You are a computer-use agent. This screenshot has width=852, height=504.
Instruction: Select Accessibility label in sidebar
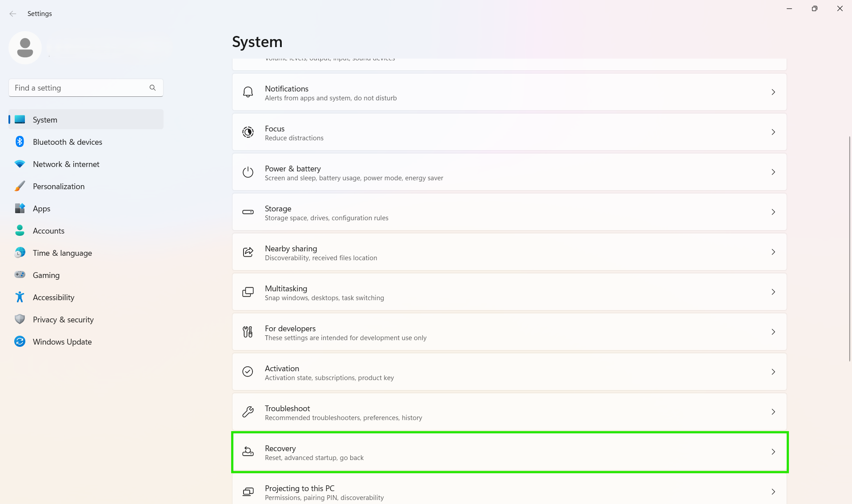click(x=53, y=297)
